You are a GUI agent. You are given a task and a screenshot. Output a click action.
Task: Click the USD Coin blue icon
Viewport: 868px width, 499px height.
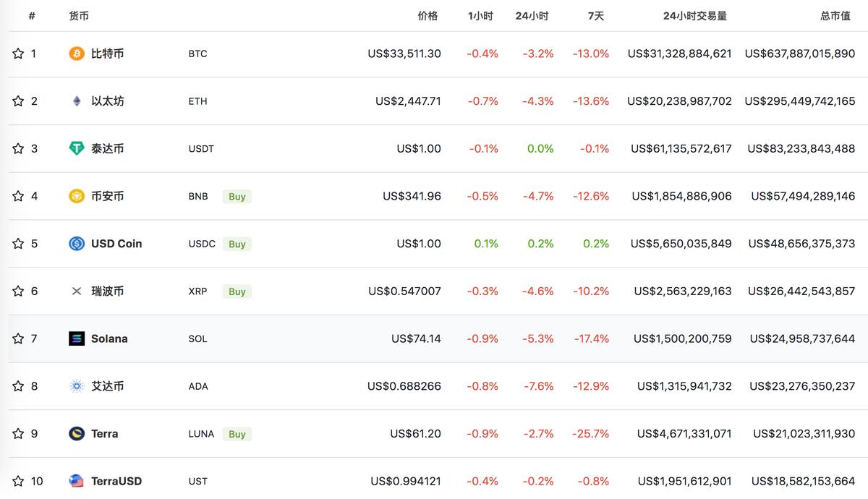pos(77,244)
